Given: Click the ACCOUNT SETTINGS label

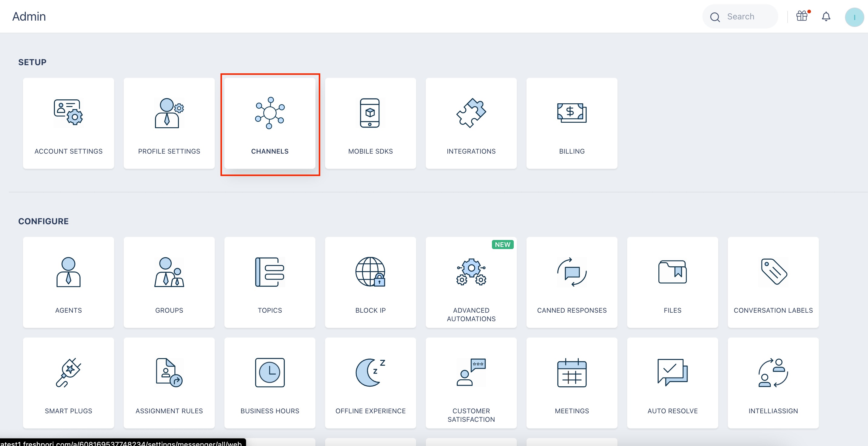Looking at the screenshot, I should pyautogui.click(x=69, y=151).
